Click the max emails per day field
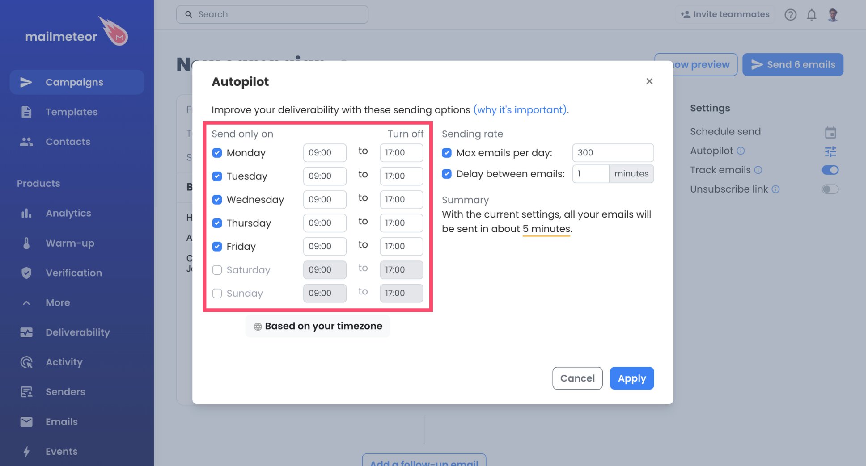This screenshot has height=466, width=868. [x=613, y=153]
